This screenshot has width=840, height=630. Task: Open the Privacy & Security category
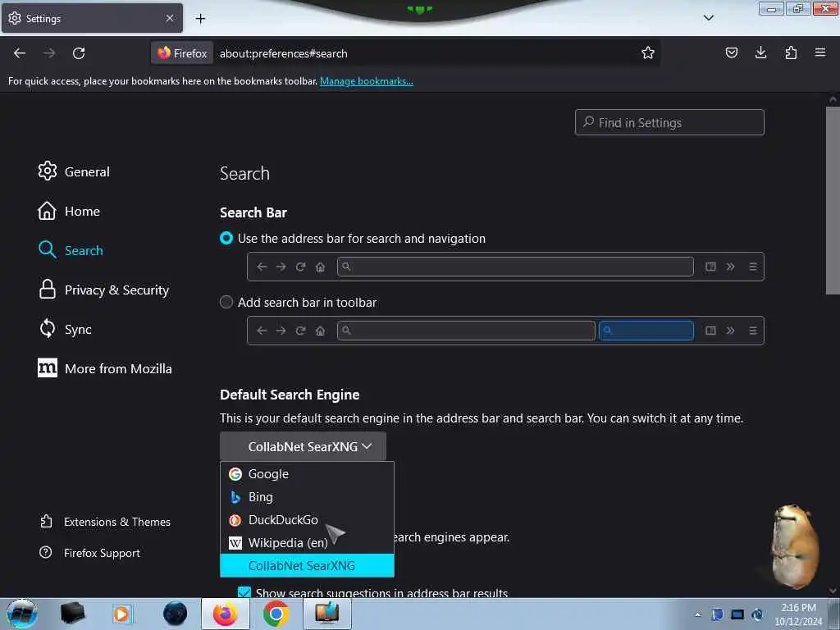(103, 290)
